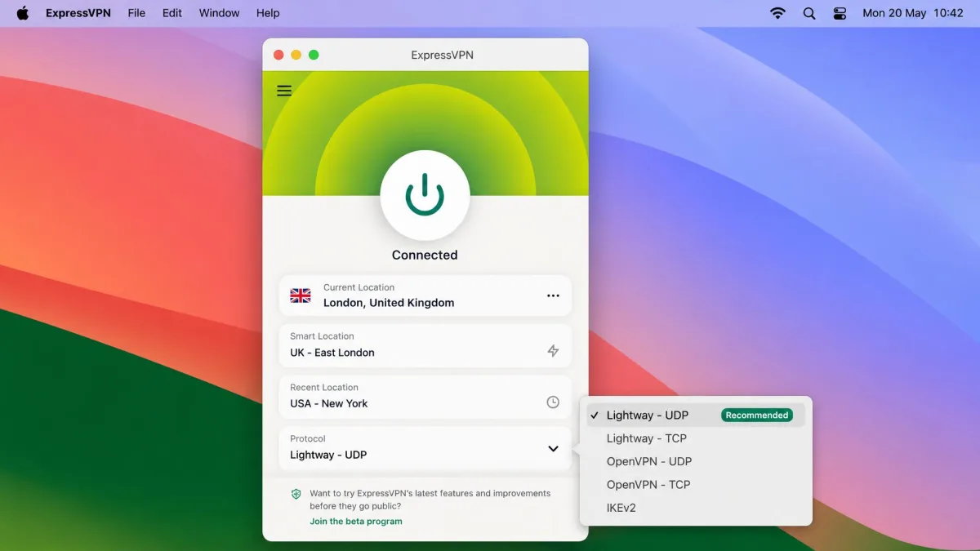
Task: Click the beta features notice text
Action: click(x=430, y=500)
